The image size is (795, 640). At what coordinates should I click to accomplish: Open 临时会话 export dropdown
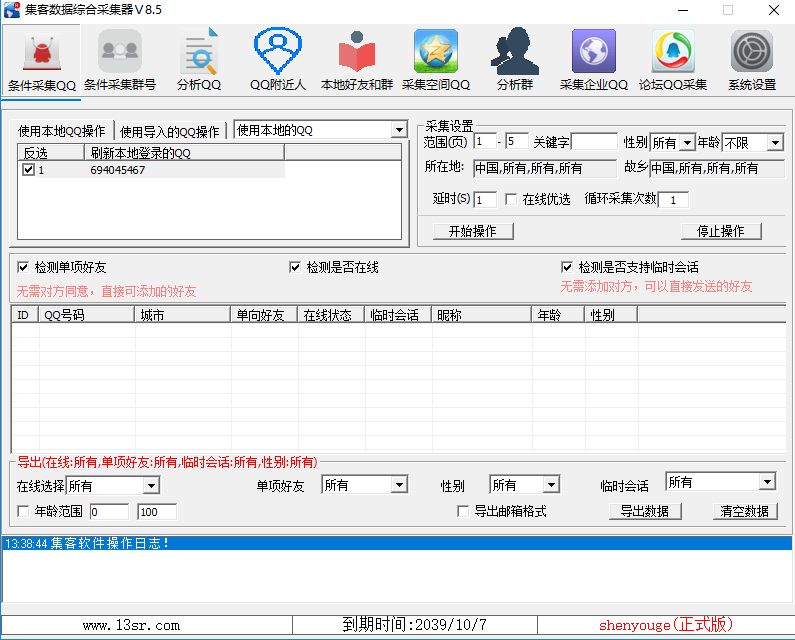click(768, 481)
